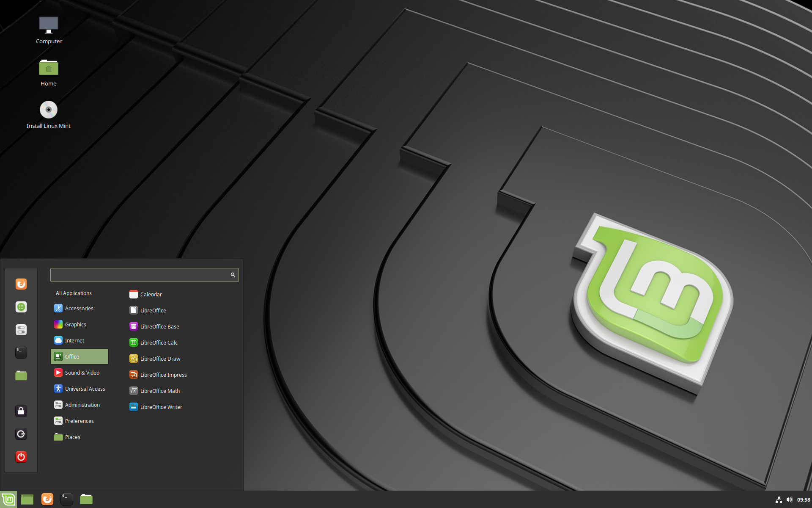Click the search input field
The height and width of the screenshot is (508, 812).
click(x=144, y=274)
